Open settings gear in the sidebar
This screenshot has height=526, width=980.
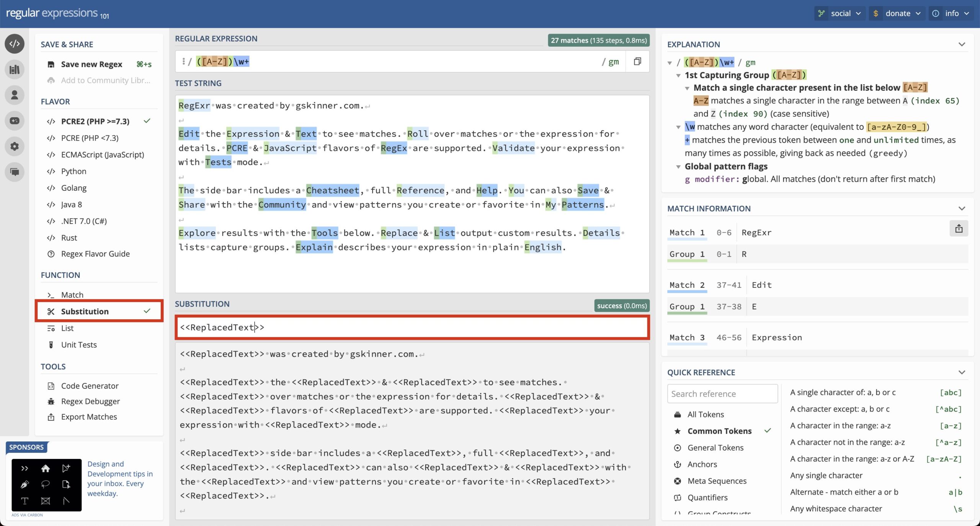click(15, 146)
